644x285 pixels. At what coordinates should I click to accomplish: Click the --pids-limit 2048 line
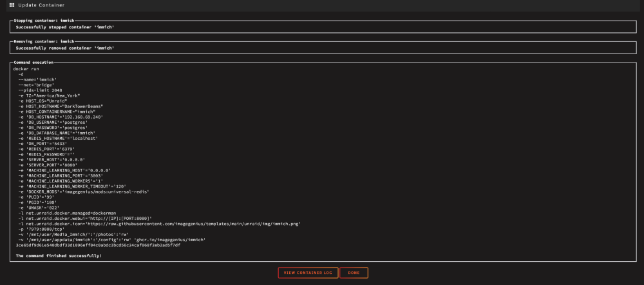40,90
